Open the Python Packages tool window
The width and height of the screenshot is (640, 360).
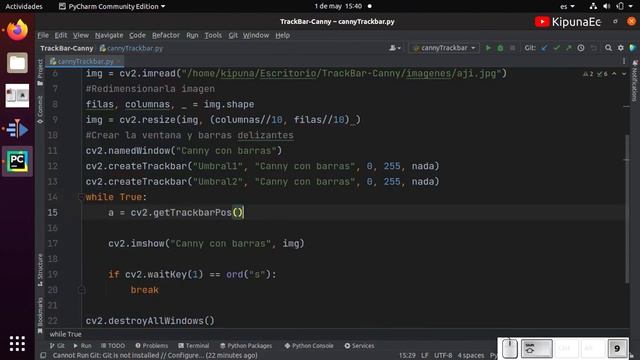click(x=246, y=346)
